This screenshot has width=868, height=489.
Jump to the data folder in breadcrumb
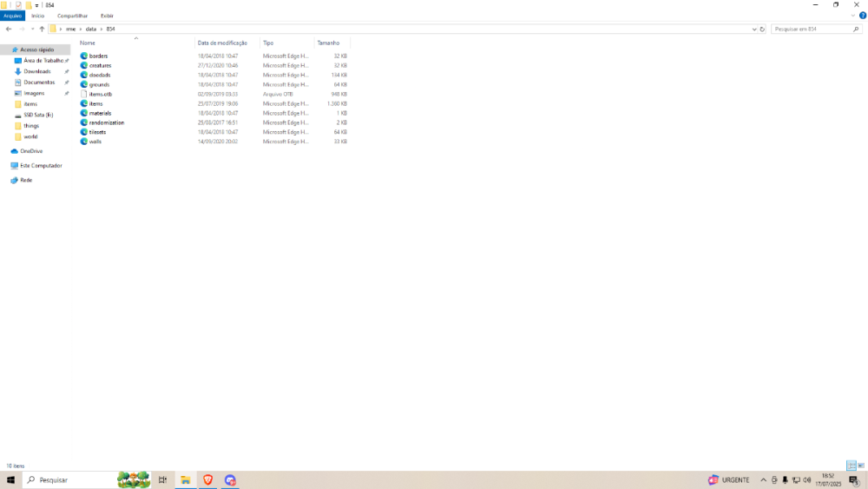[90, 29]
